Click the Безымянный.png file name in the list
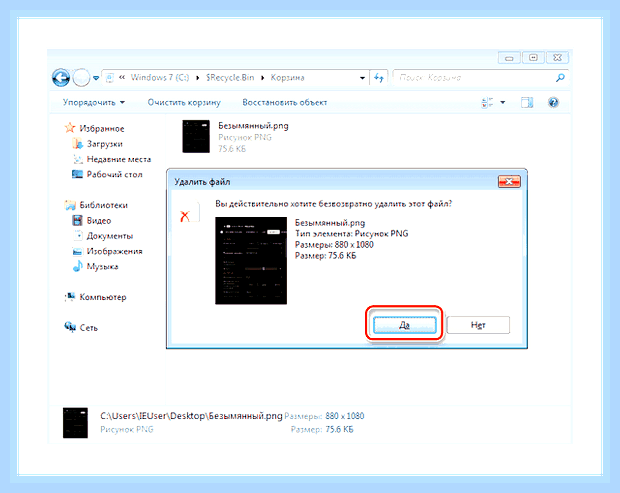620x493 pixels. (x=253, y=126)
